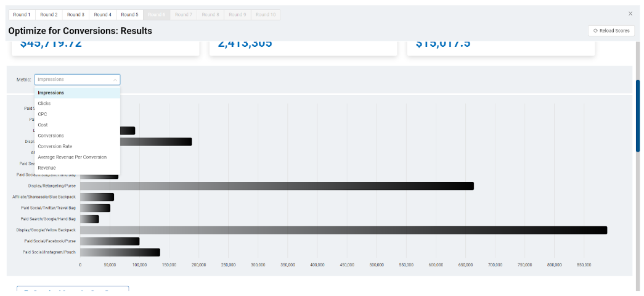
Task: Pick Average Revenue Per Conversion
Action: pos(72,157)
